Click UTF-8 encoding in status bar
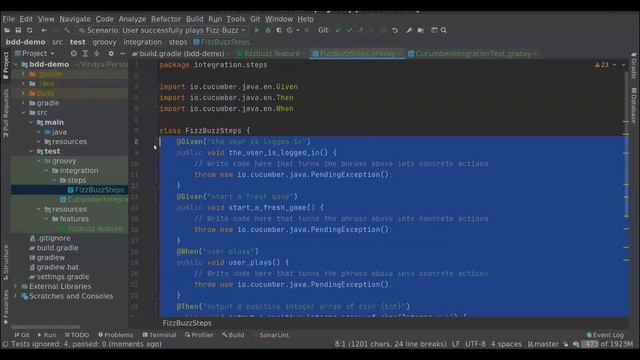This screenshot has width=640, height=360. tap(475, 344)
